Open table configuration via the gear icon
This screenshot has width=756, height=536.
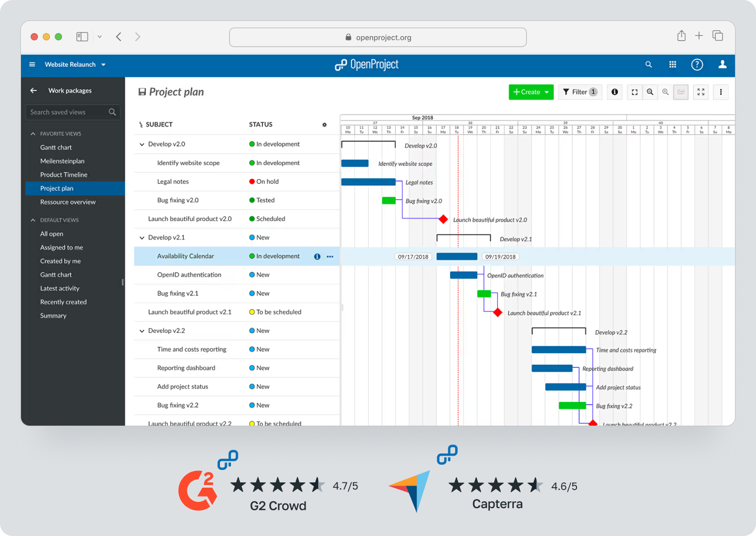click(324, 125)
